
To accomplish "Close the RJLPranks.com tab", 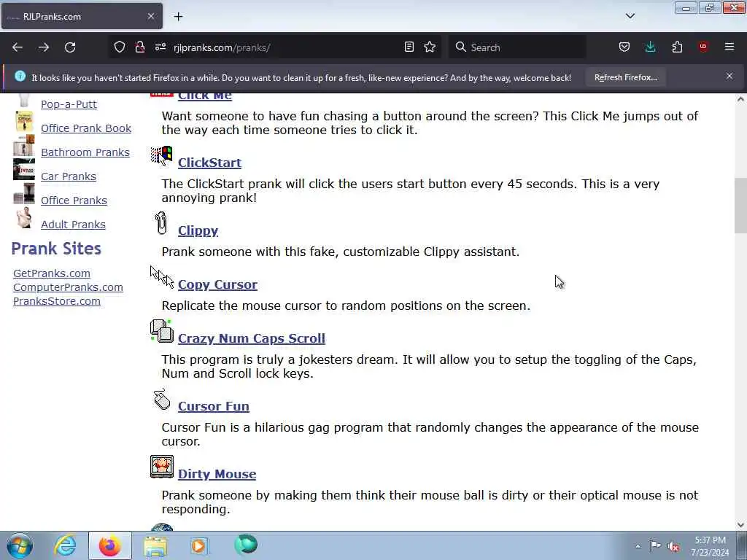I will point(151,16).
